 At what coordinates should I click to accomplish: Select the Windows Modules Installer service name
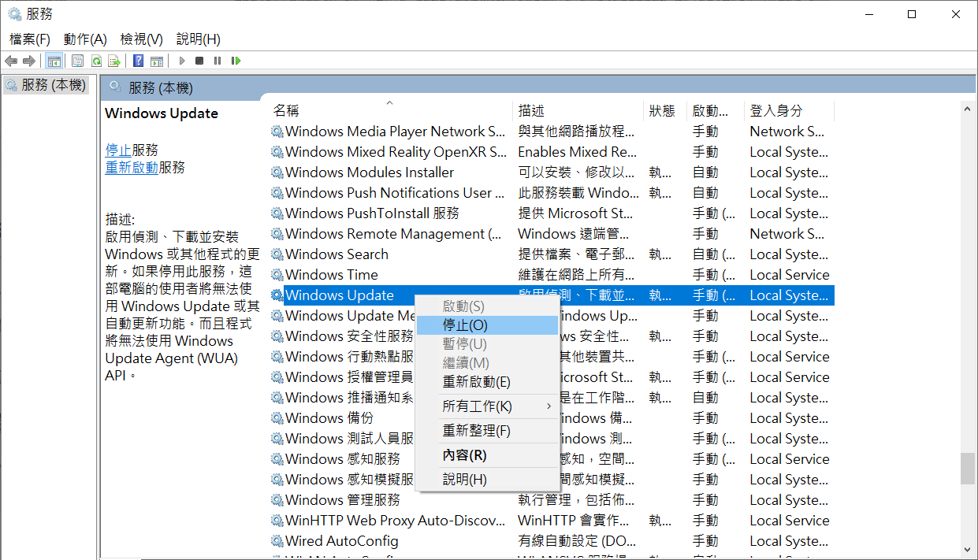pos(370,172)
